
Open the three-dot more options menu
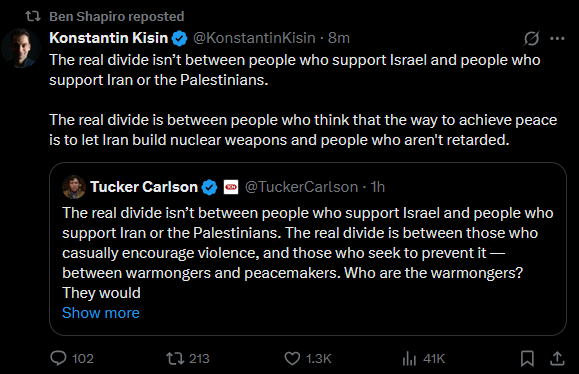(x=557, y=38)
